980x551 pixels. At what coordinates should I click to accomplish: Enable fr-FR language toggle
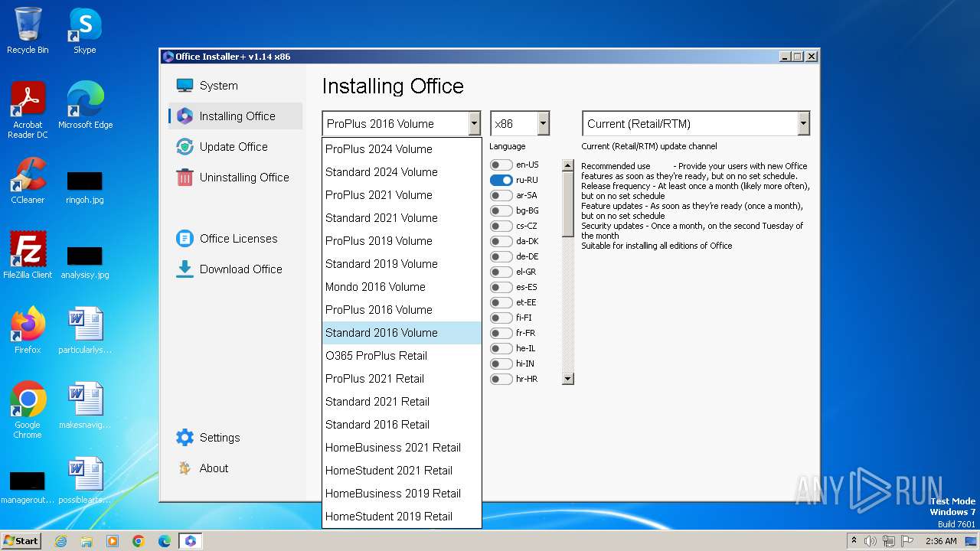501,333
